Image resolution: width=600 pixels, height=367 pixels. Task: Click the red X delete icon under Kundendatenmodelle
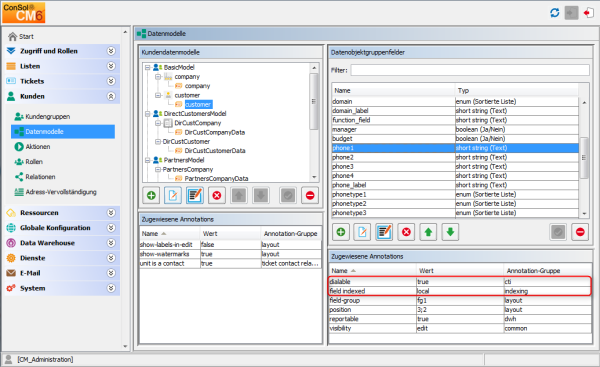pos(217,196)
